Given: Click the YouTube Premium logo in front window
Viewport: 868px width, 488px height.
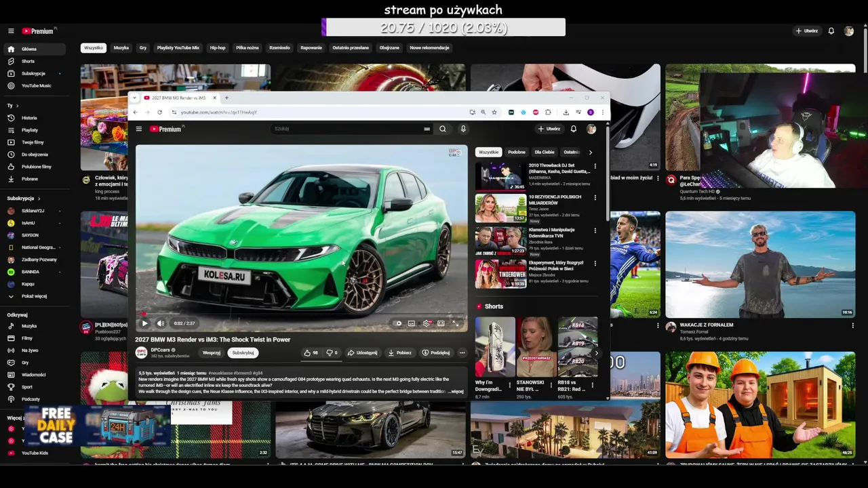Looking at the screenshot, I should pyautogui.click(x=167, y=129).
